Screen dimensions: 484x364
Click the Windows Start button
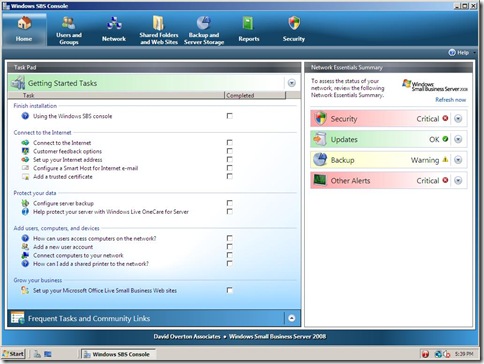coord(14,354)
